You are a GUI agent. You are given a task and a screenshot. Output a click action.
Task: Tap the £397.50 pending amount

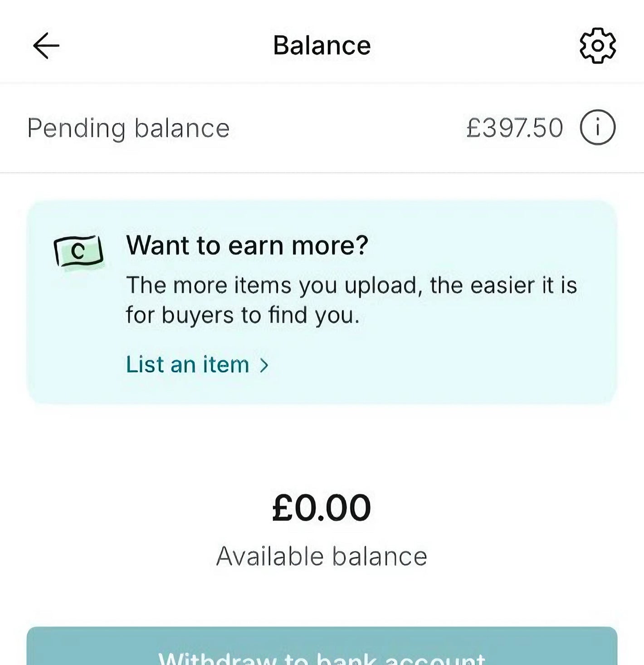coord(515,128)
